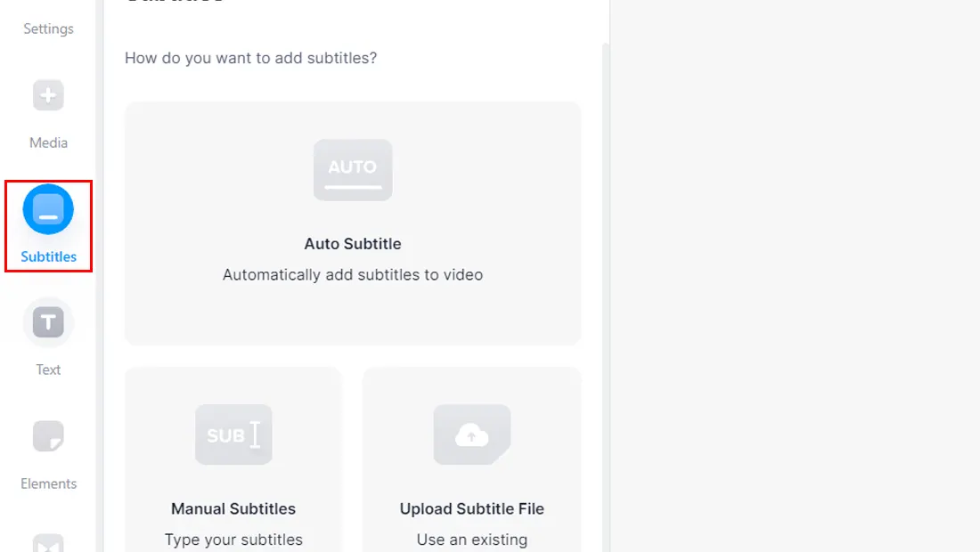Click the Elements label in sidebar
This screenshot has height=552, width=980.
coord(48,484)
